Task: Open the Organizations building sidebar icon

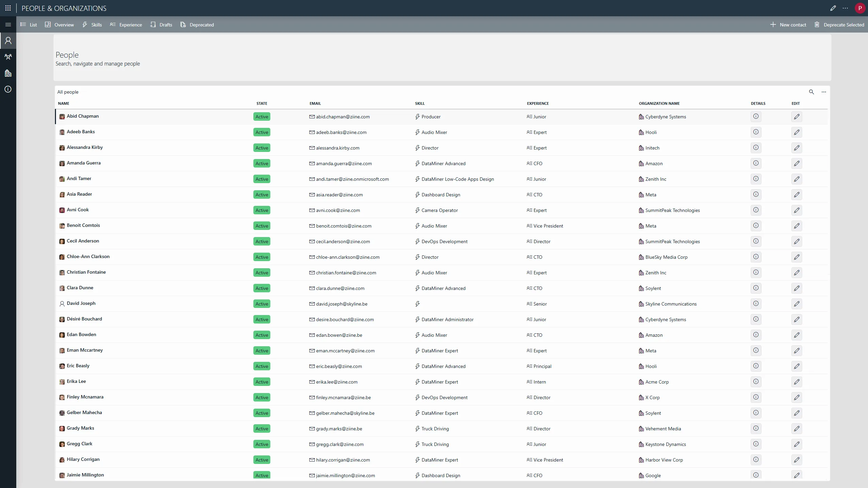Action: click(8, 73)
